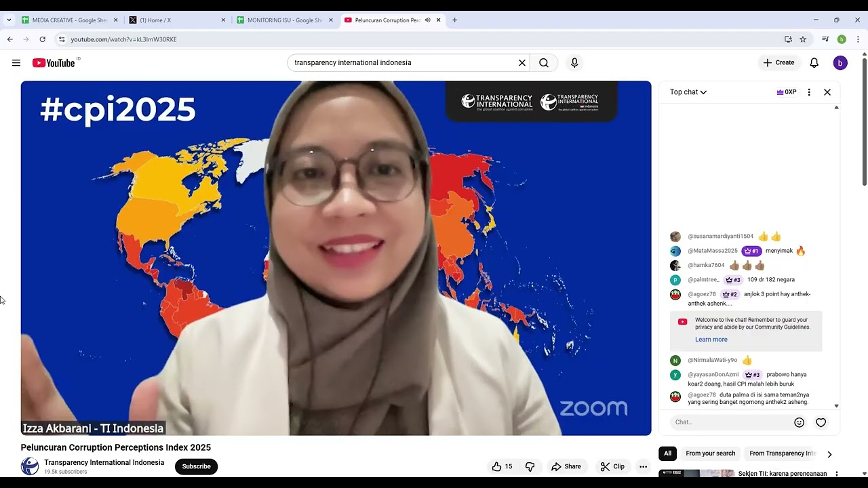Screen dimensions: 868x488
Task: Select the From your search chip
Action: [x=710, y=453]
